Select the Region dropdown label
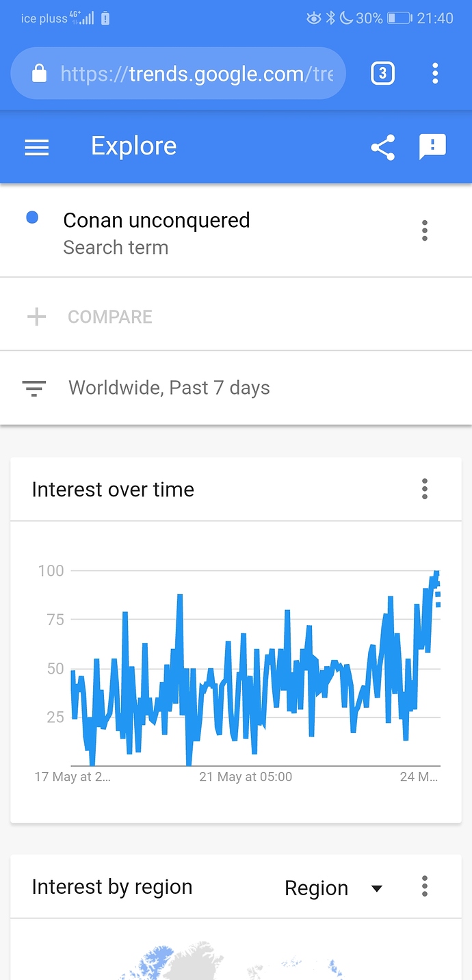472x980 pixels. coord(316,888)
